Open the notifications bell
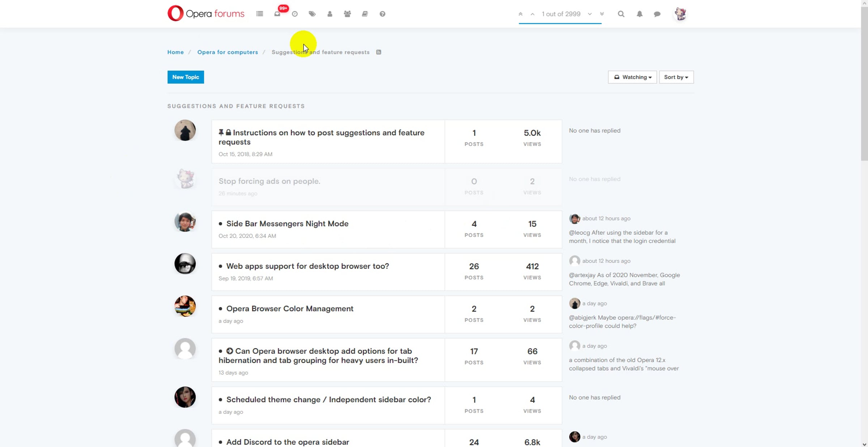Viewport: 868px width, 447px height. (x=639, y=14)
